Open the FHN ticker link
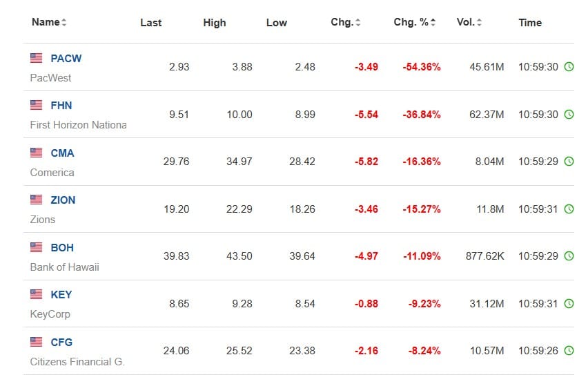Image resolution: width=588 pixels, height=375 pixels. click(61, 106)
